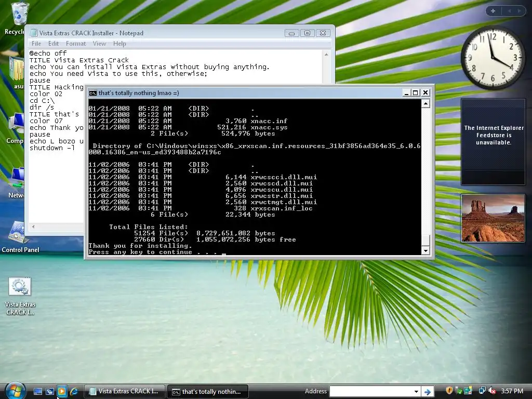Launch Windows Media Player from Quick Launch

click(x=62, y=391)
